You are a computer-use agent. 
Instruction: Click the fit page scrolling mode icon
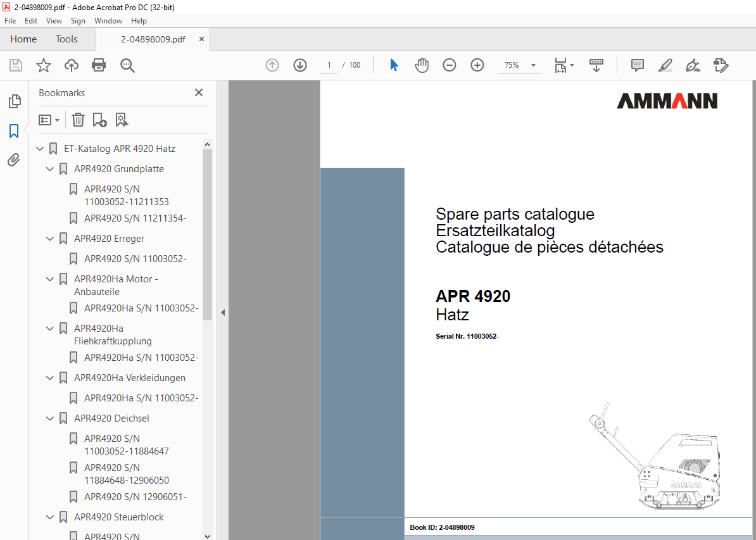pos(560,65)
